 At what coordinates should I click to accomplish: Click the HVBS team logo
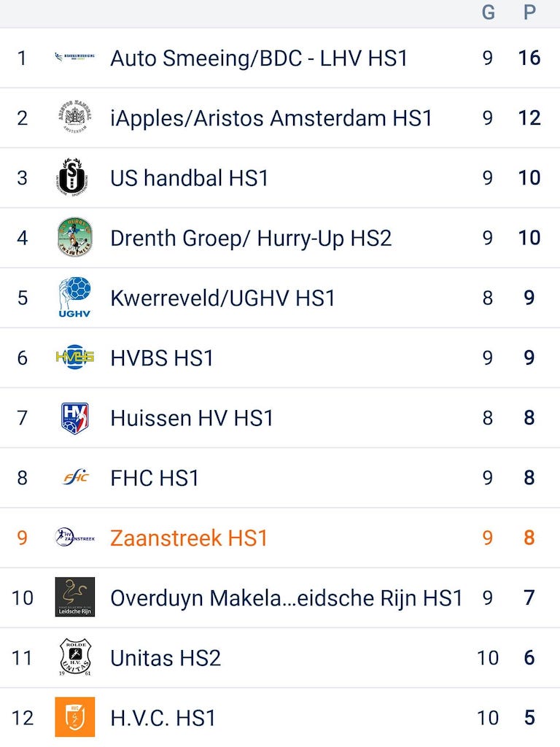[74, 357]
